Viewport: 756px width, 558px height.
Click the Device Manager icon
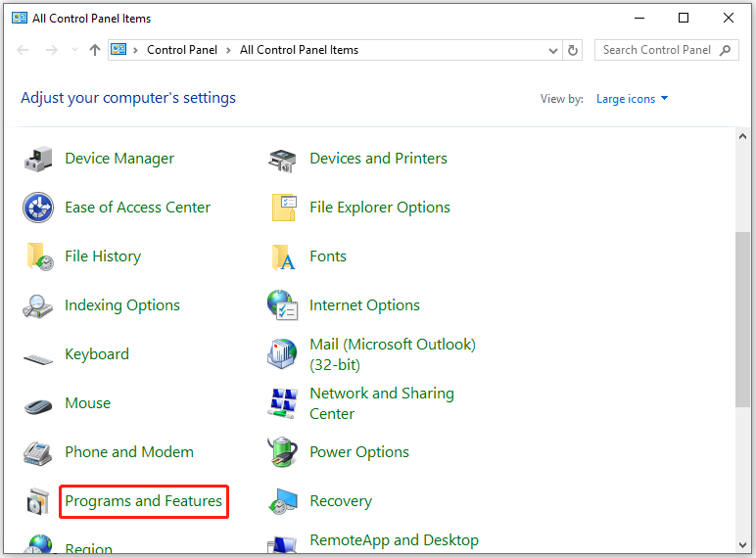pos(38,159)
